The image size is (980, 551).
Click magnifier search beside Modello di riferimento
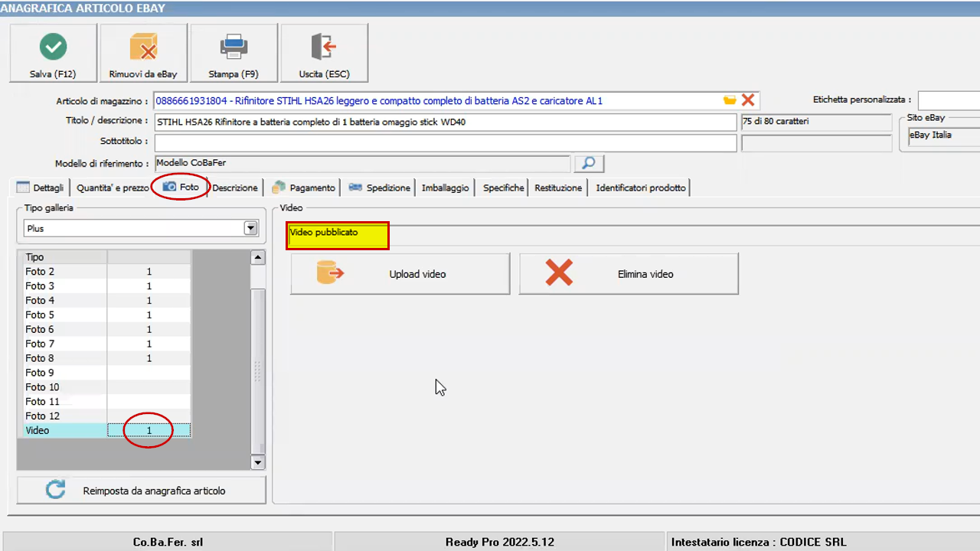(589, 163)
